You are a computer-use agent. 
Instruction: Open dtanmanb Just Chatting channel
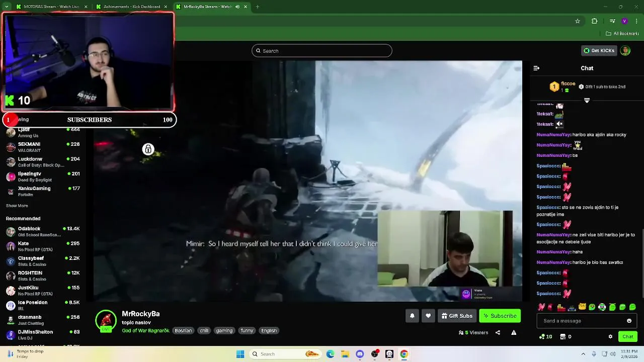pyautogui.click(x=43, y=320)
